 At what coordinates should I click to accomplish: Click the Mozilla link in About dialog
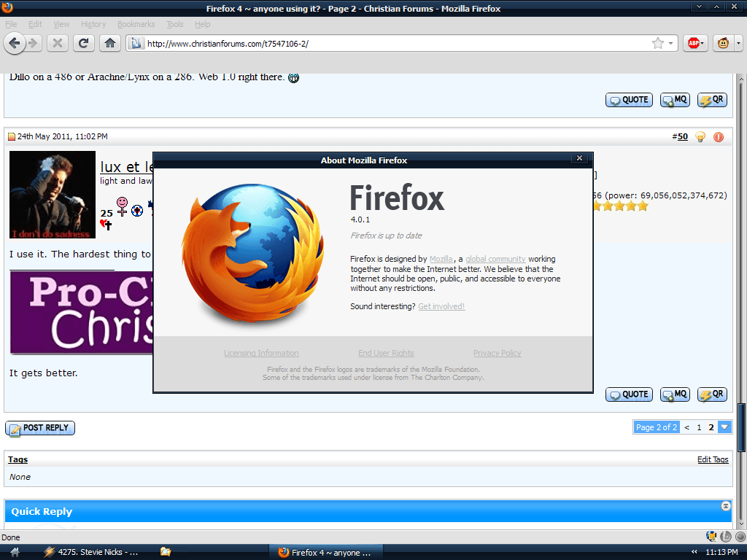click(x=441, y=259)
